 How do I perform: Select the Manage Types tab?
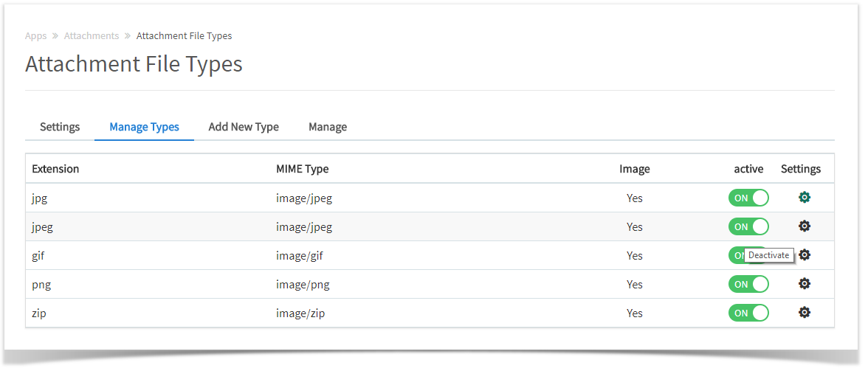tap(145, 127)
